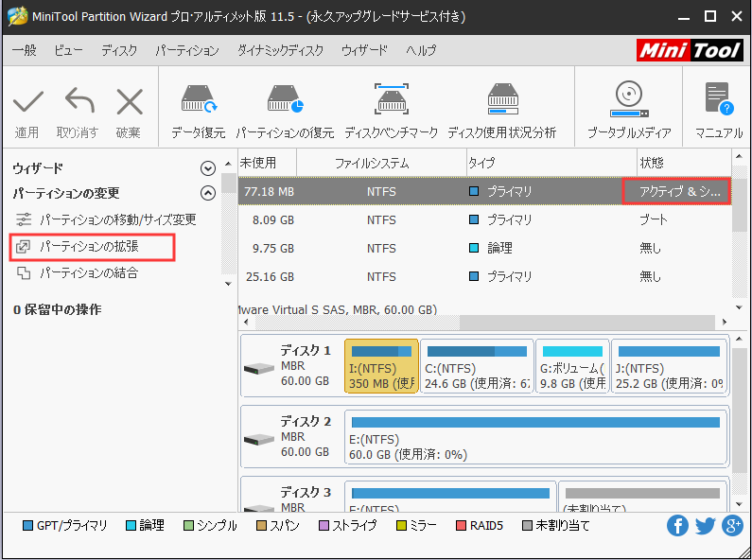Open the Facebook share icon
This screenshot has height=560, width=752.
pyautogui.click(x=677, y=526)
